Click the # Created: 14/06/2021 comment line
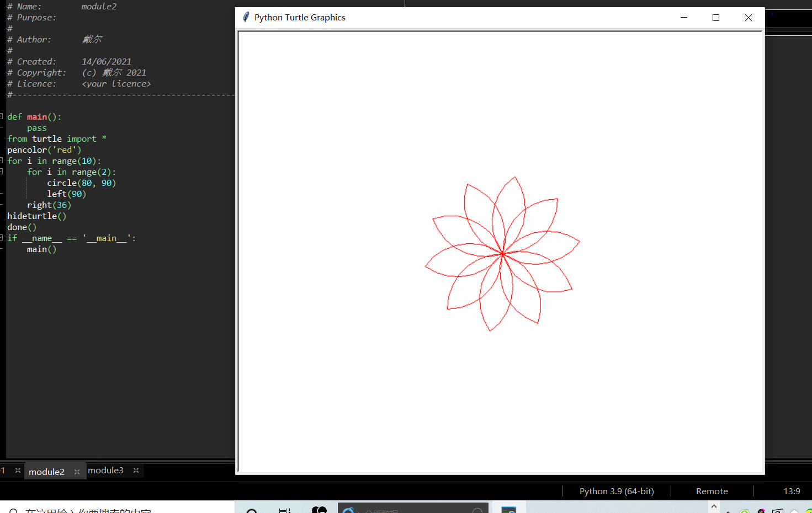Viewport: 812px width, 513px height. pyautogui.click(x=69, y=61)
